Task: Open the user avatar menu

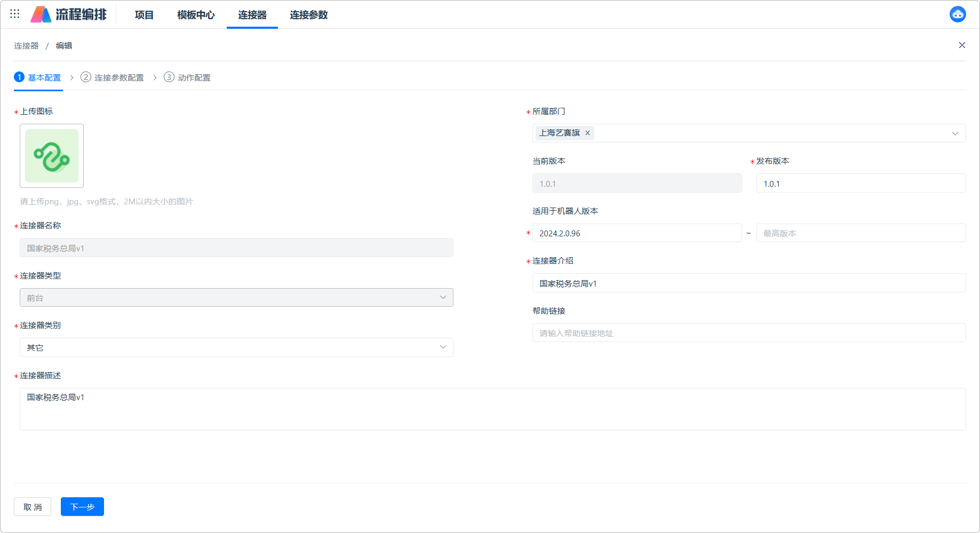Action: point(957,14)
